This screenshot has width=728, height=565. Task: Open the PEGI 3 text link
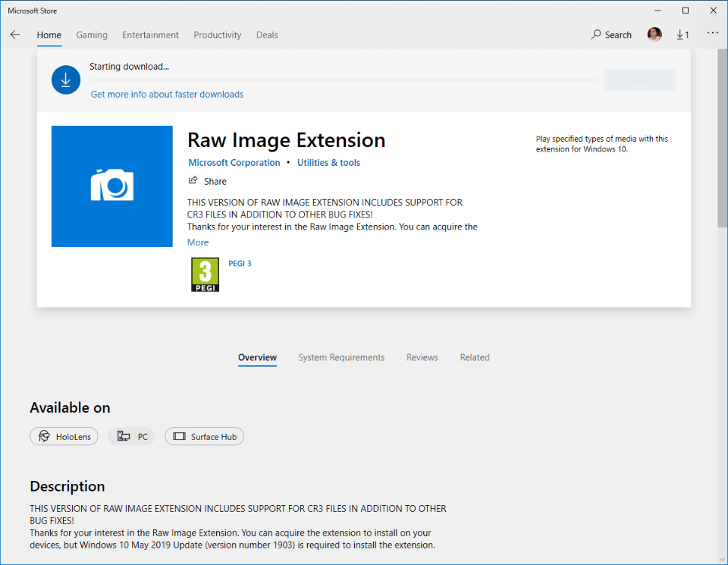click(239, 263)
